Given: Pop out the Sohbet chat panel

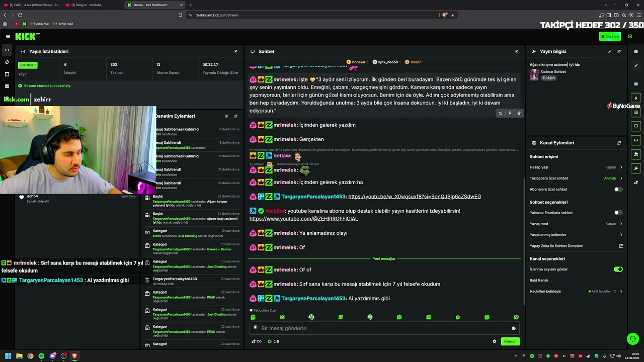Looking at the screenshot, I should [517, 51].
